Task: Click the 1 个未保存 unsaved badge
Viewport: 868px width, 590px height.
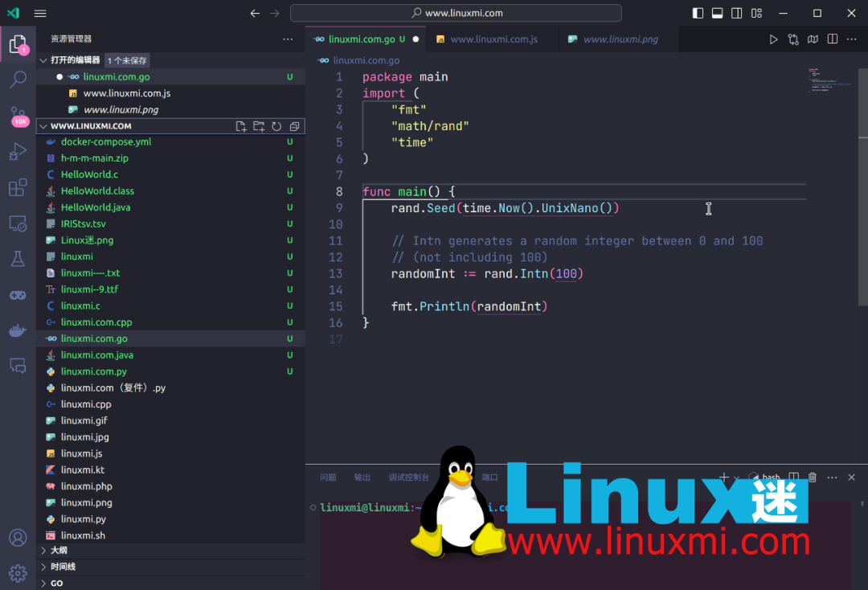Action: pyautogui.click(x=127, y=60)
